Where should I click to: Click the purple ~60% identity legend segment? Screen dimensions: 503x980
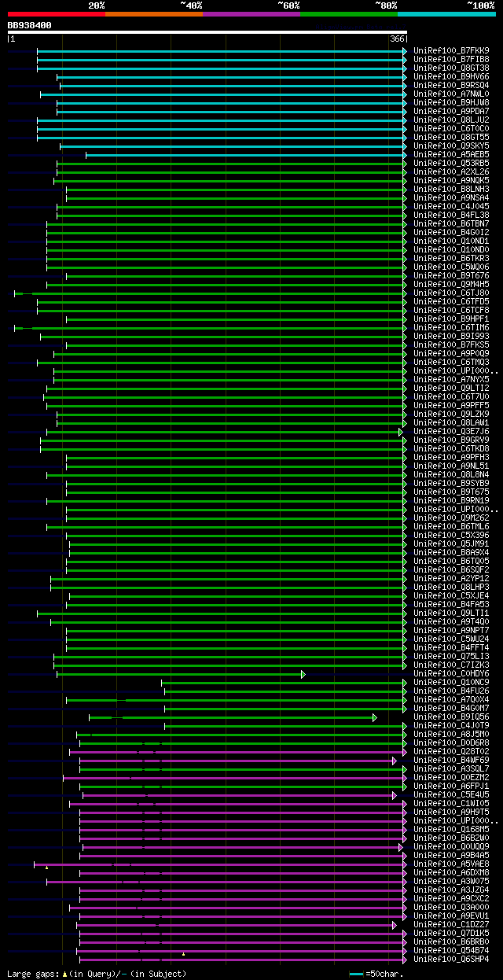(x=251, y=14)
